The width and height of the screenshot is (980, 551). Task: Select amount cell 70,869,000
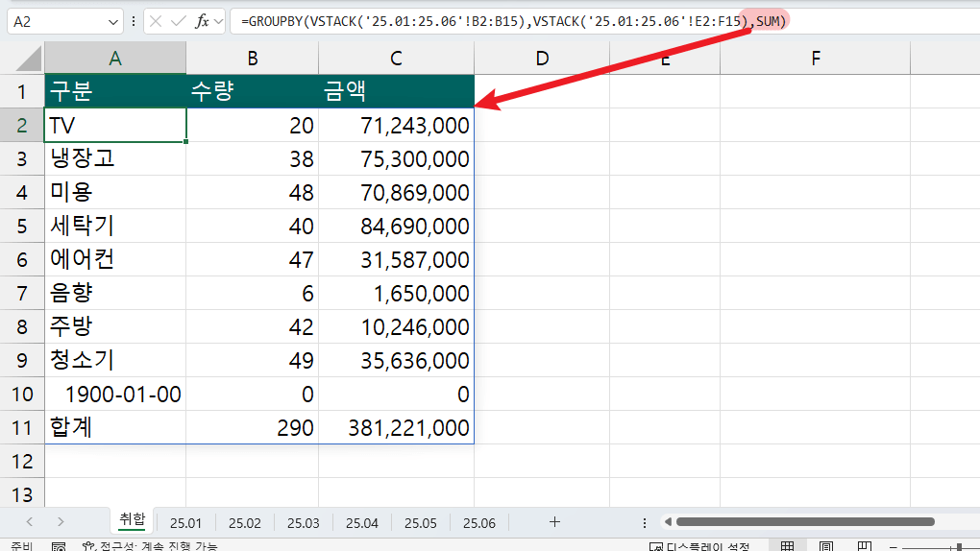tap(396, 192)
